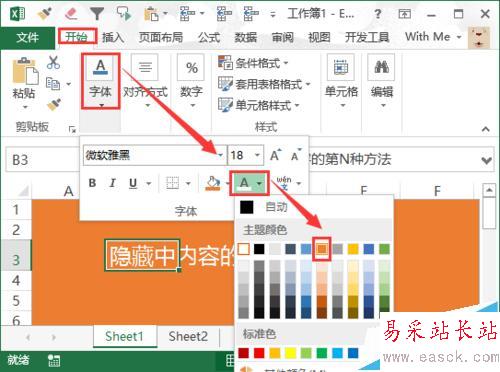Click the eraser clear icon in quick access toolbar
The height and width of the screenshot is (372, 500).
coord(71,13)
